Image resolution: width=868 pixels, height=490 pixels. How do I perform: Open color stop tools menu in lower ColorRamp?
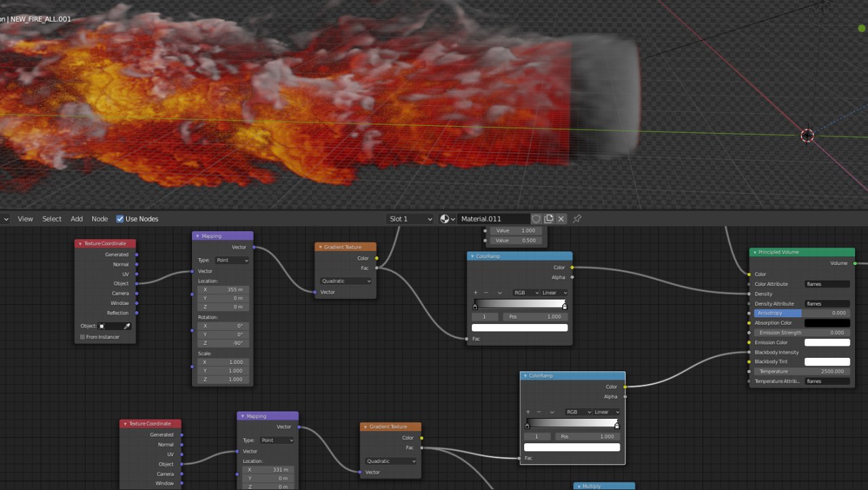(553, 412)
